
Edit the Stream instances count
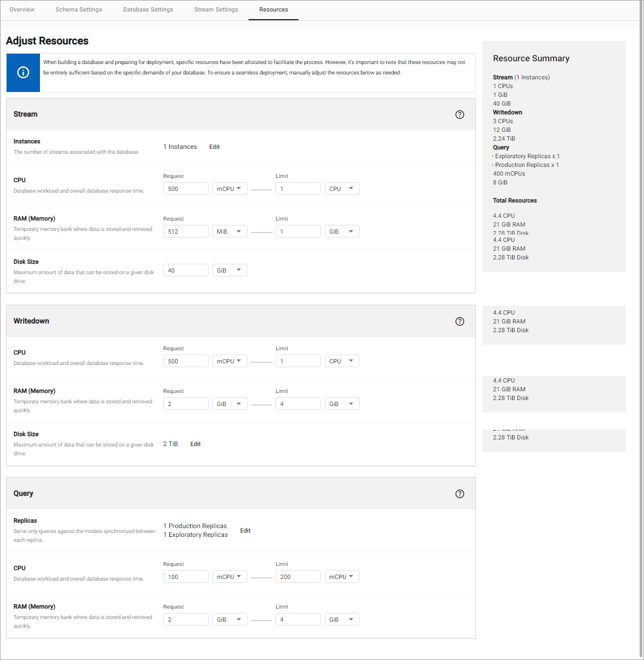click(x=214, y=147)
